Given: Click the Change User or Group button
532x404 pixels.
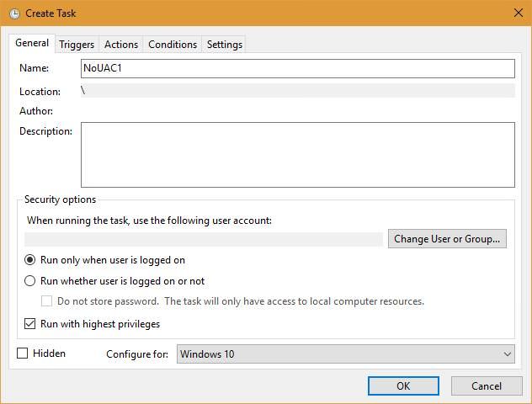Looking at the screenshot, I should [447, 239].
